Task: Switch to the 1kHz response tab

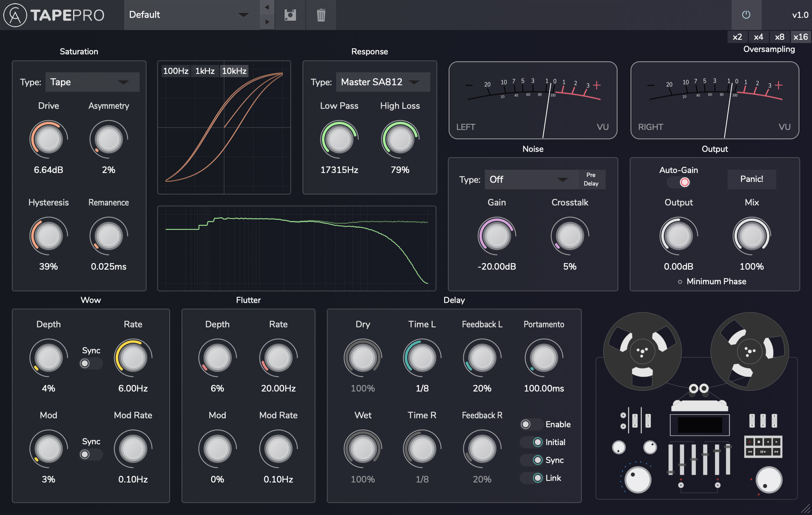Action: click(204, 70)
